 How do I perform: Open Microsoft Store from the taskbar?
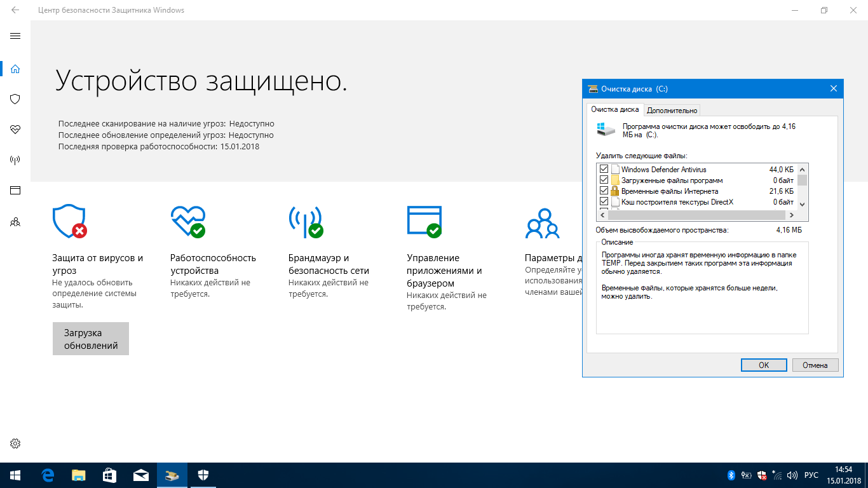[x=109, y=475]
